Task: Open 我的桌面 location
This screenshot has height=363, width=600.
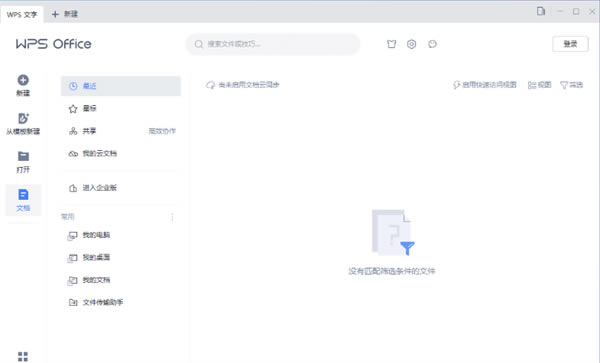Action: (121, 257)
